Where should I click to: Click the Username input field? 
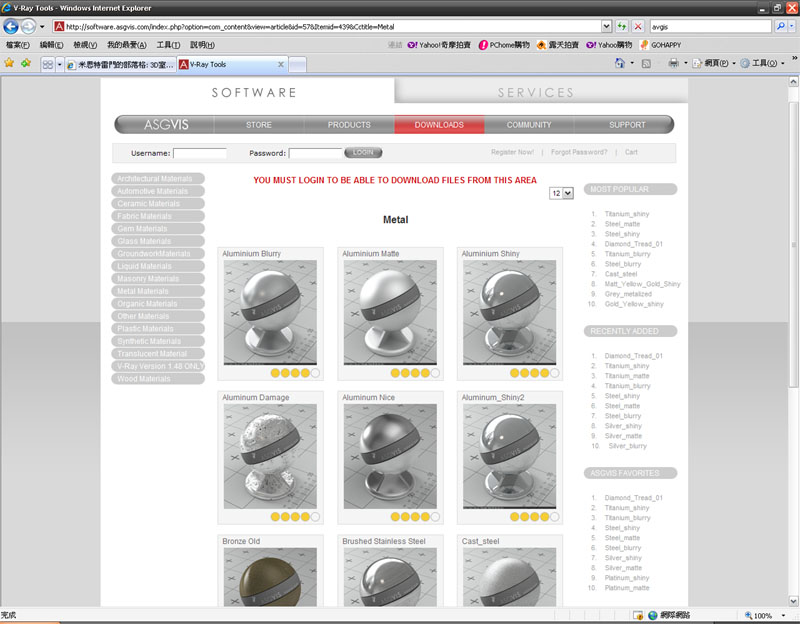pos(199,153)
